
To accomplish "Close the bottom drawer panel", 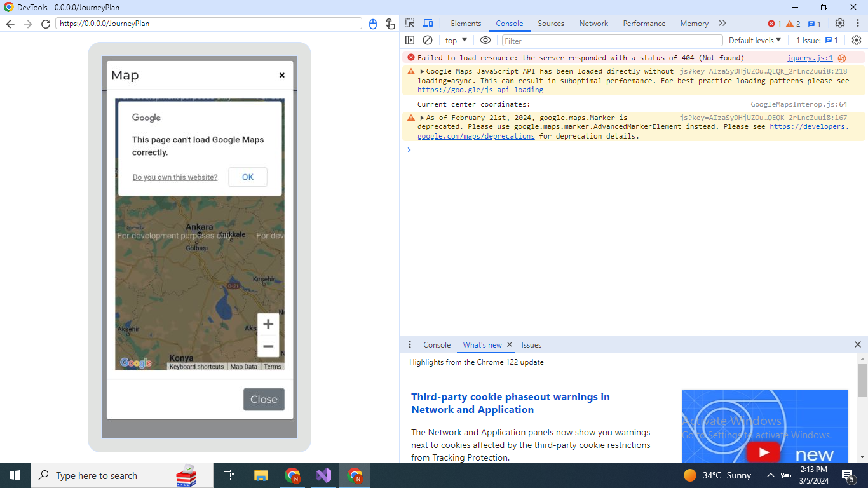I will (858, 345).
